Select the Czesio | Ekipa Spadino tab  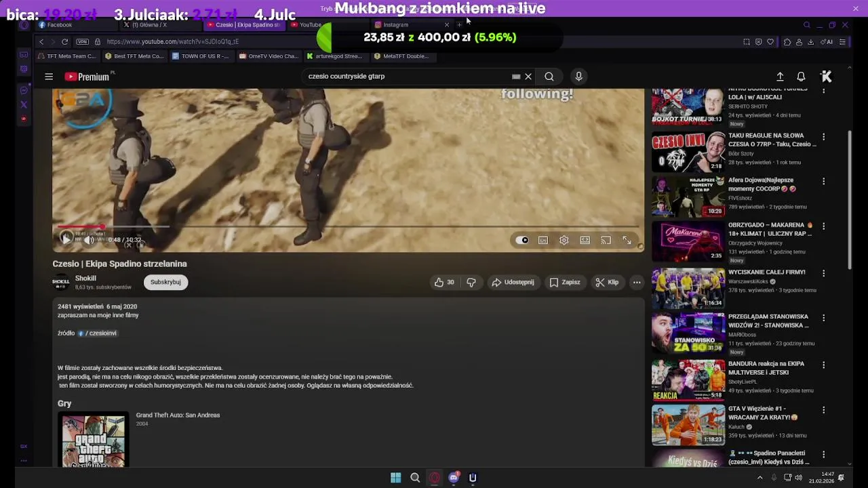(244, 25)
